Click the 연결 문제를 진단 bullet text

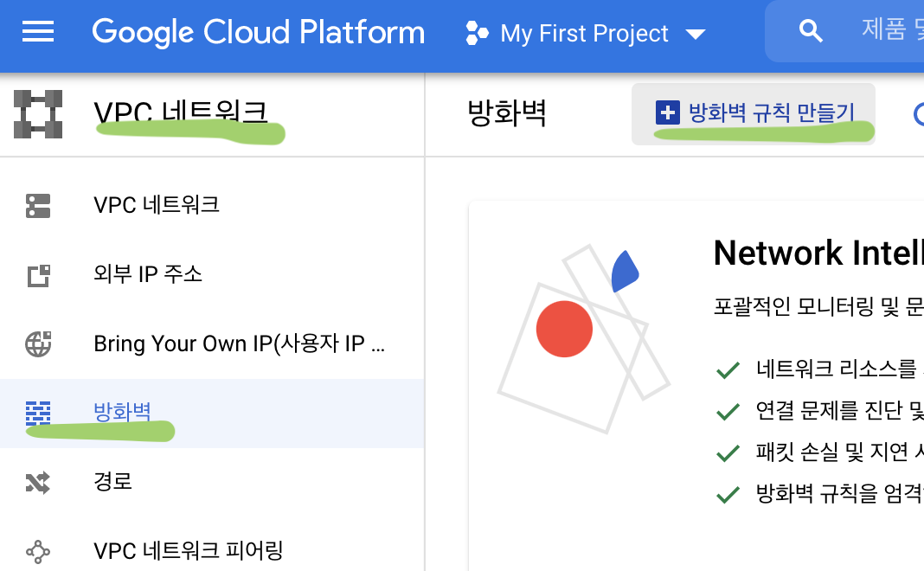click(840, 411)
